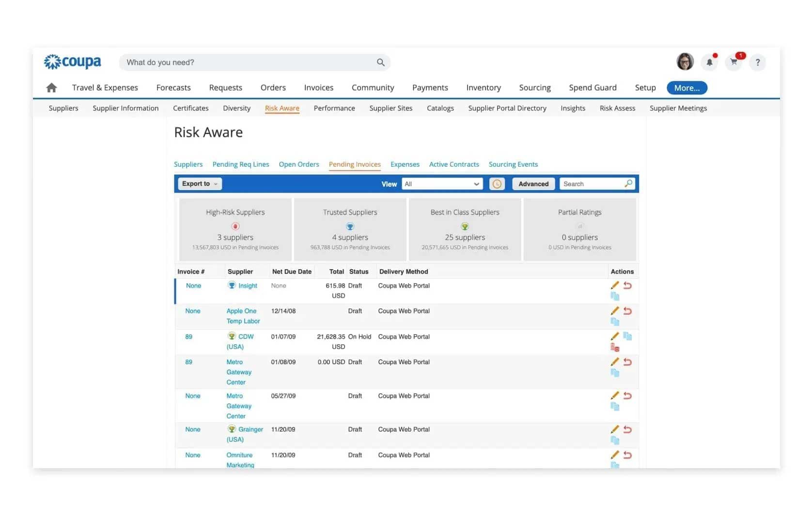Edit the Insight draft invoice
This screenshot has height=515, width=812.
pyautogui.click(x=614, y=285)
